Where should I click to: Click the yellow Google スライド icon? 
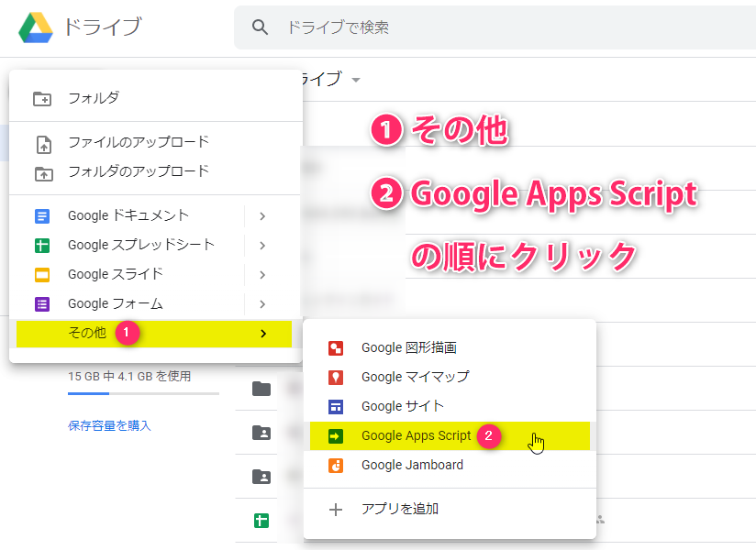(42, 275)
